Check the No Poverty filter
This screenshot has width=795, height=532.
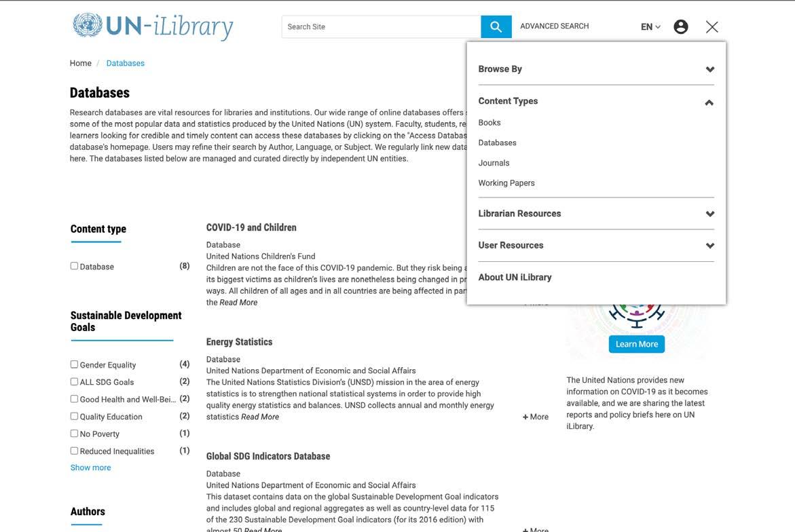tap(74, 433)
